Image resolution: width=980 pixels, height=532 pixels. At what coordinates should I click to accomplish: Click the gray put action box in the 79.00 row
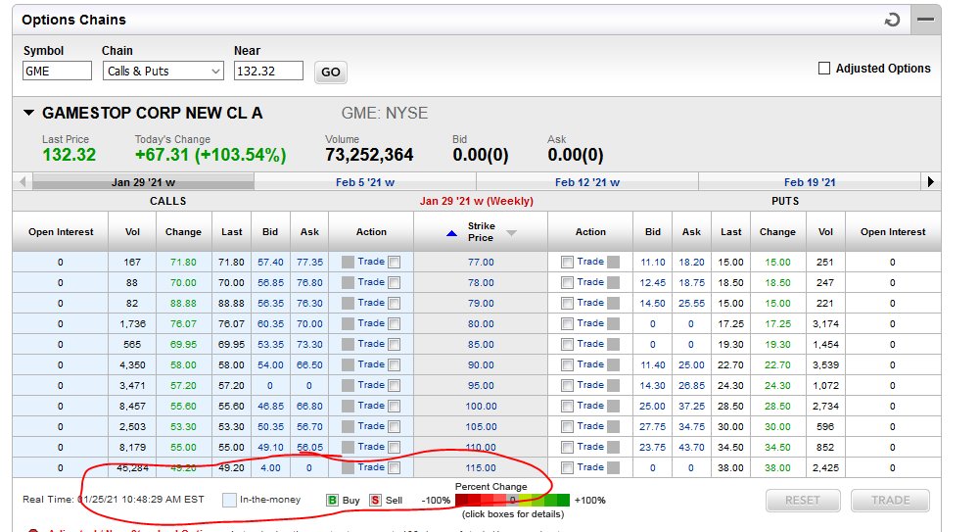614,303
